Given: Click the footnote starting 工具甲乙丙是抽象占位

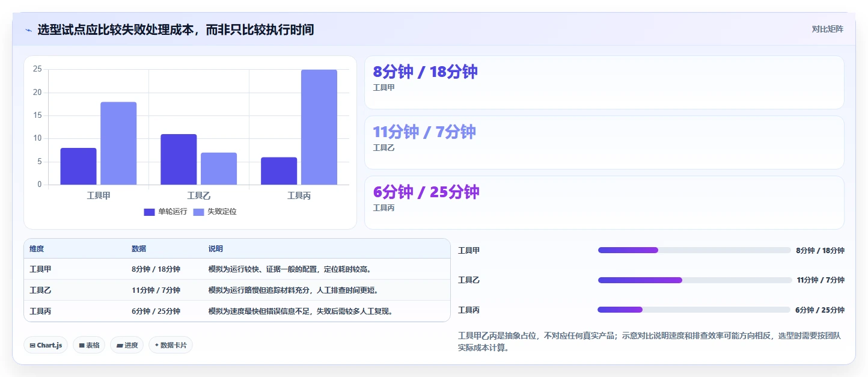Looking at the screenshot, I should click(649, 342).
